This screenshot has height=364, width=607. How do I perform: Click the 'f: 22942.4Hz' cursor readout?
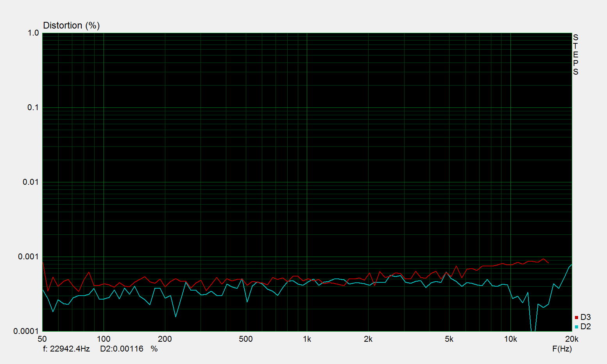coord(66,349)
